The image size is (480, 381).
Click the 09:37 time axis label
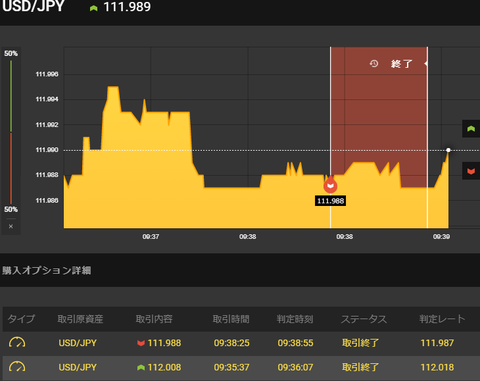pos(151,237)
